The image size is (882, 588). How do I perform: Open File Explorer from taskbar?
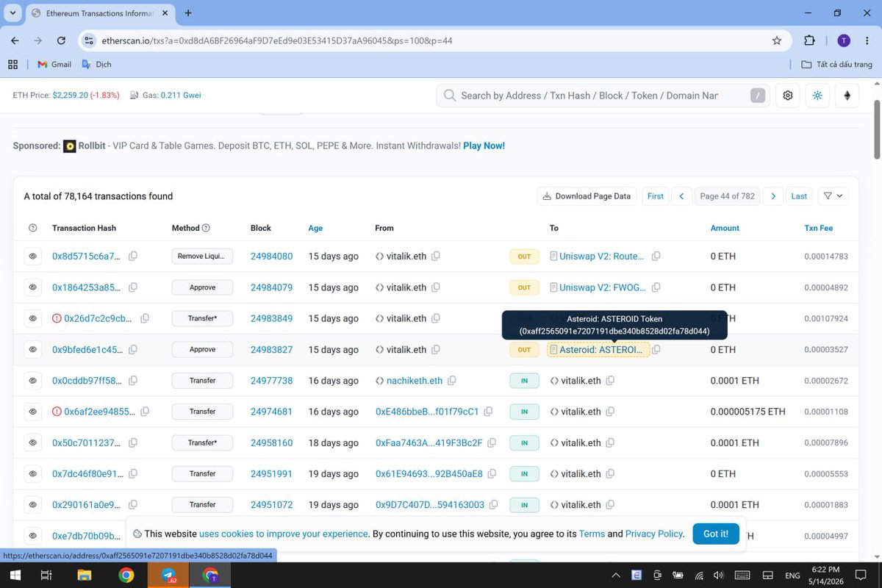[x=84, y=576]
